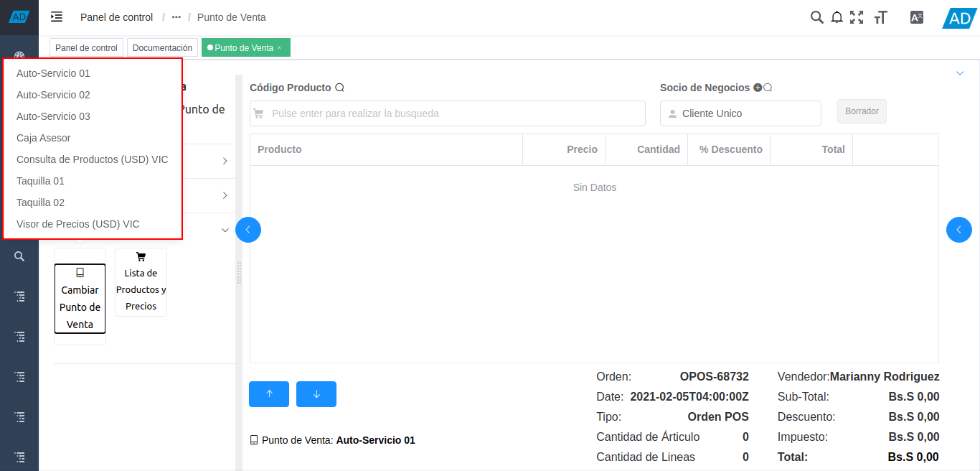The image size is (980, 471).
Task: Close the Punto de Venta tab
Action: [x=279, y=48]
